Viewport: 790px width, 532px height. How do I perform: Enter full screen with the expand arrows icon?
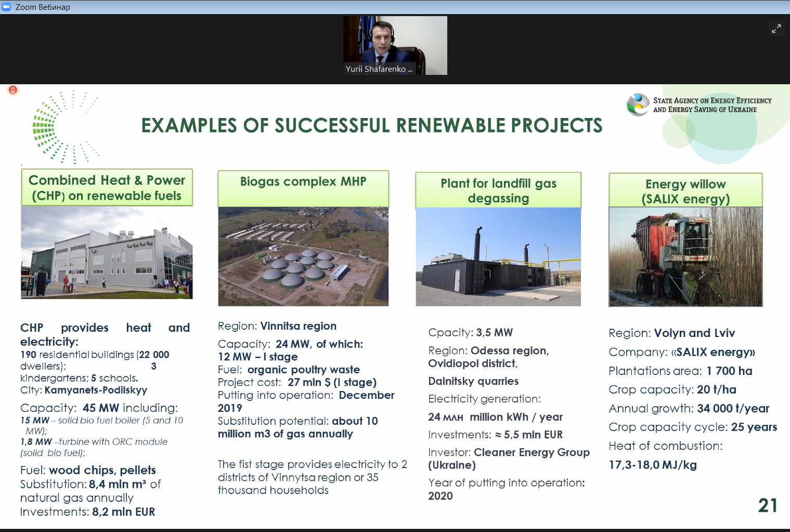coord(776,29)
